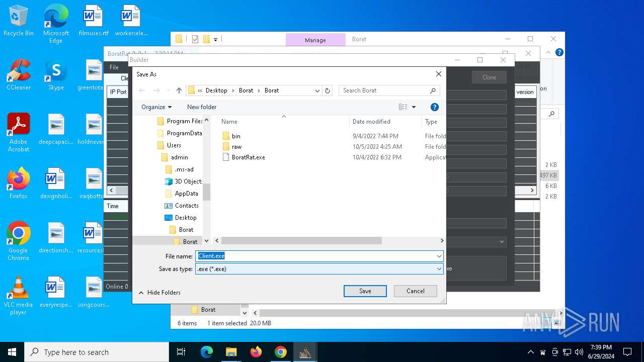Open the File menu in BoratRat window
The width and height of the screenshot is (644, 362).
pos(114,67)
